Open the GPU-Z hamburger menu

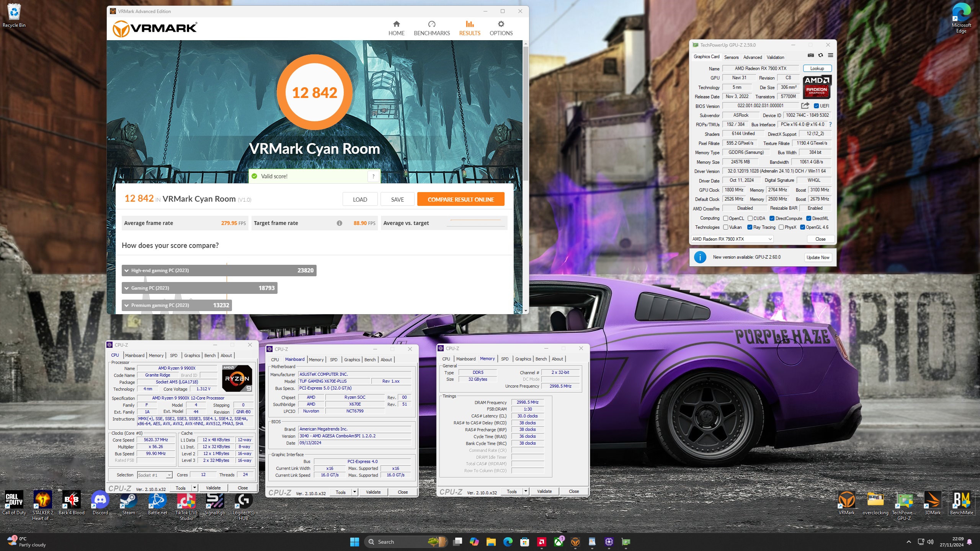(830, 55)
